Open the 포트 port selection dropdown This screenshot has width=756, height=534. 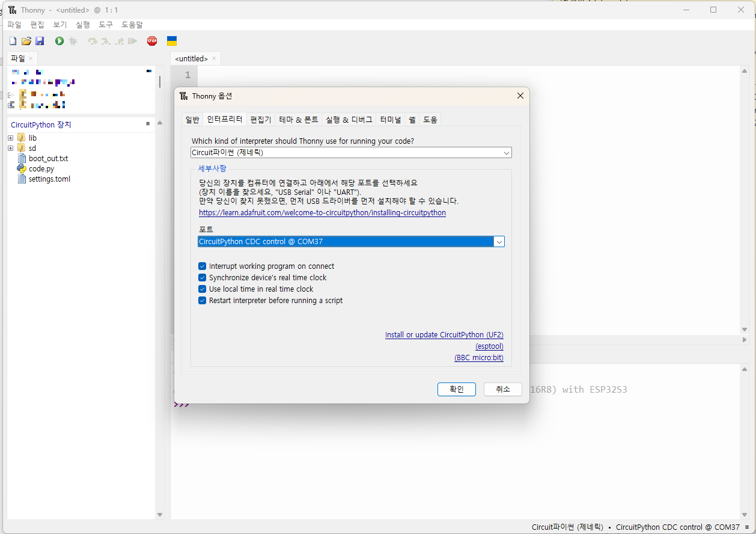point(499,241)
